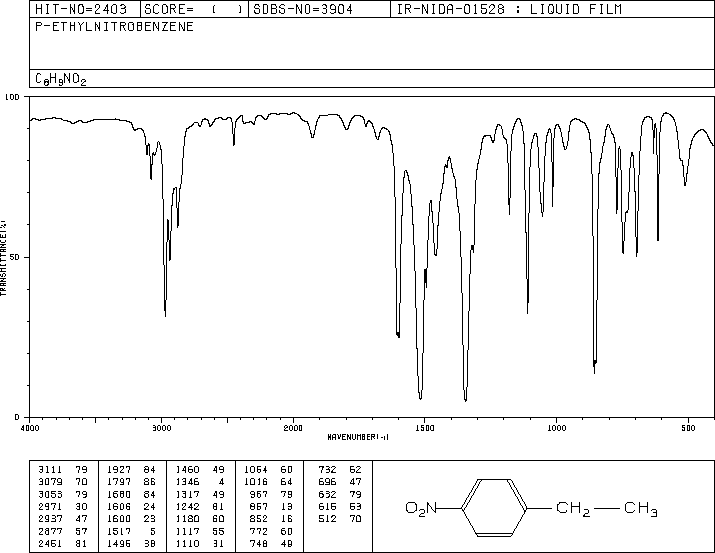This screenshot has height=553, width=715.
Task: Click peak table entry 2461
Action: tap(50, 544)
